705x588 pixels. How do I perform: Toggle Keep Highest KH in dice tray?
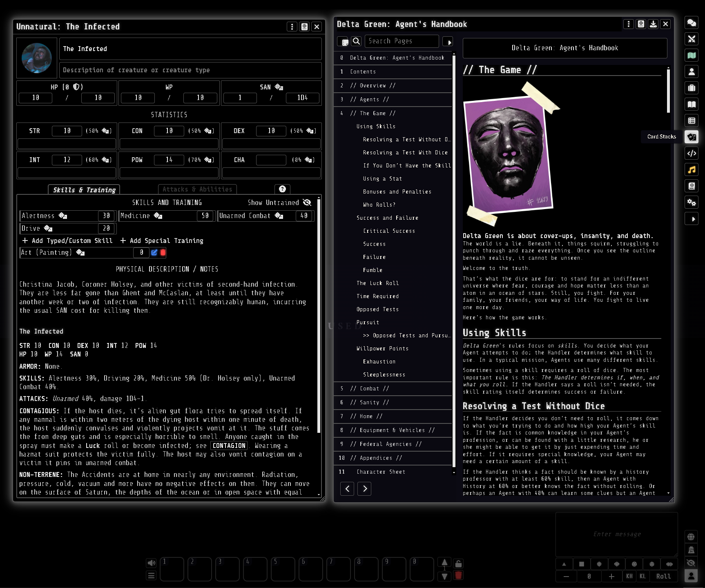(629, 576)
